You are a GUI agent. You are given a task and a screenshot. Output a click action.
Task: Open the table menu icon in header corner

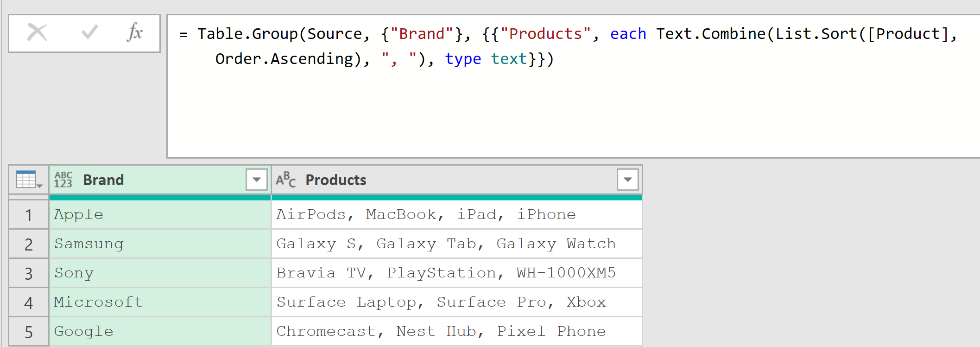tap(29, 180)
